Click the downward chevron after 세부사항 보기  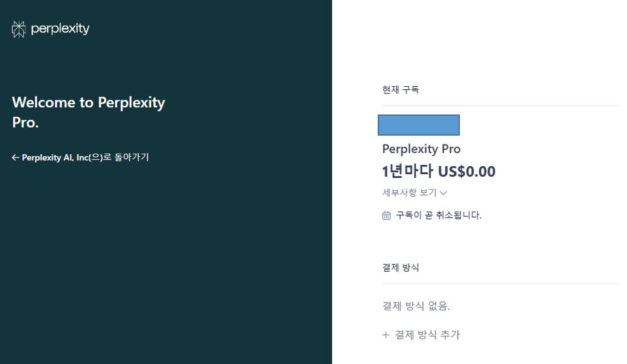coord(445,193)
